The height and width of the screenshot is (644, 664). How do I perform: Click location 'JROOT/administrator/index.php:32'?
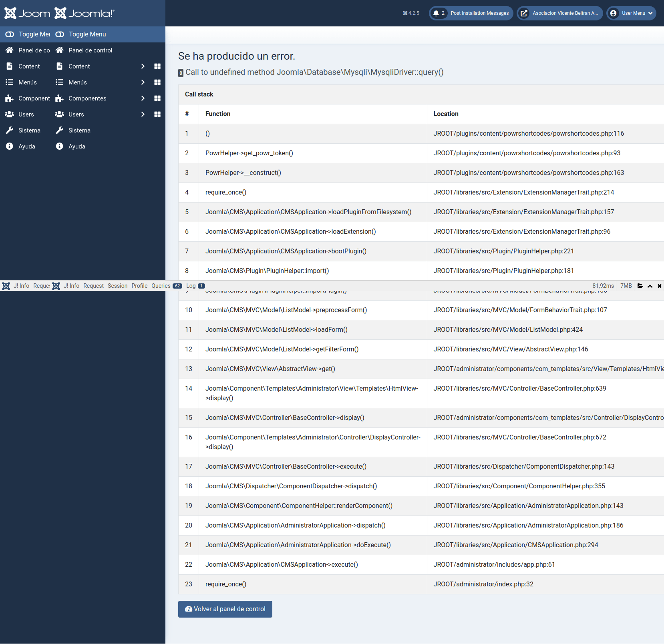coord(483,584)
